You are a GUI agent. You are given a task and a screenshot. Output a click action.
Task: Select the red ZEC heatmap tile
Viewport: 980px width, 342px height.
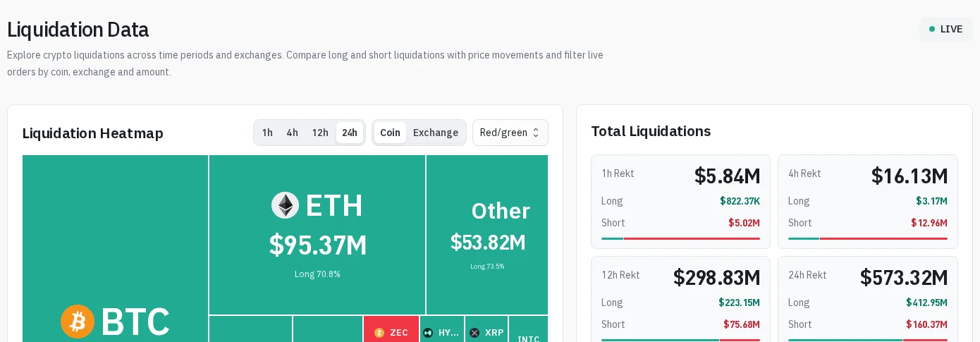(x=391, y=329)
